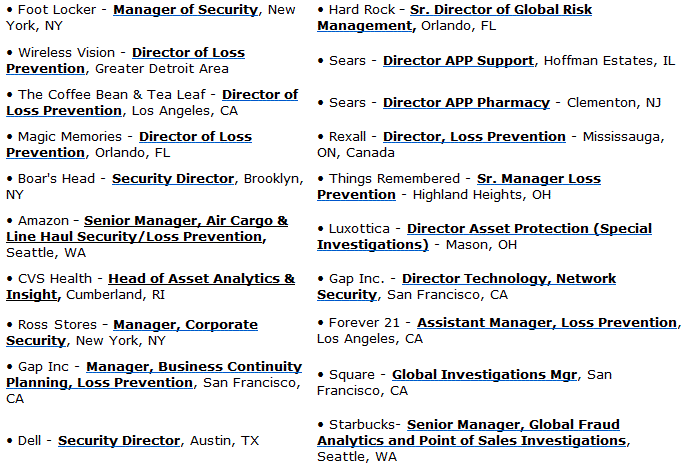
Task: Click Square Global Investigations Mgr link
Action: click(485, 375)
